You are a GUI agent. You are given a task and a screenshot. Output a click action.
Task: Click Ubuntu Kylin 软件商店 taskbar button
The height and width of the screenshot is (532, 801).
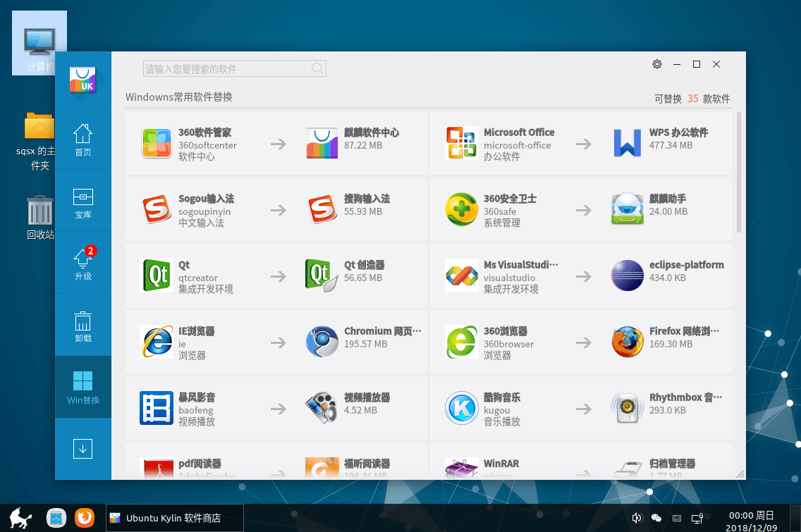coord(175,518)
